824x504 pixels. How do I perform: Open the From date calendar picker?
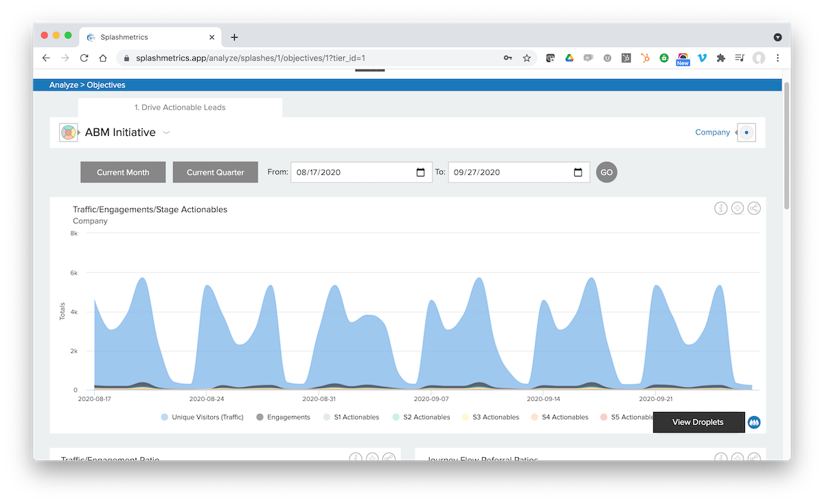pos(420,172)
